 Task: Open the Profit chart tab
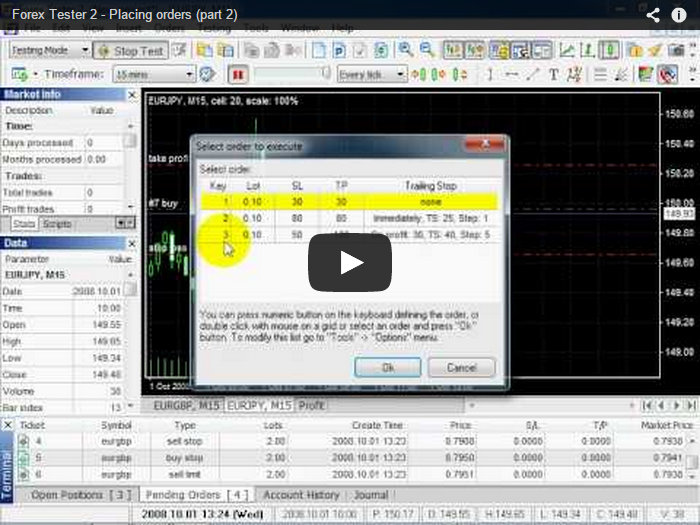312,405
